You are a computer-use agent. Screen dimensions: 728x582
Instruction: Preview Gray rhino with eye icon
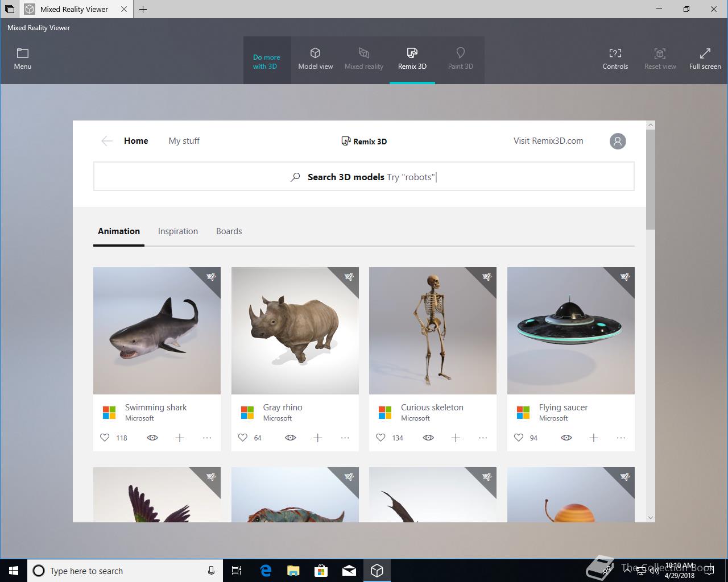click(291, 438)
